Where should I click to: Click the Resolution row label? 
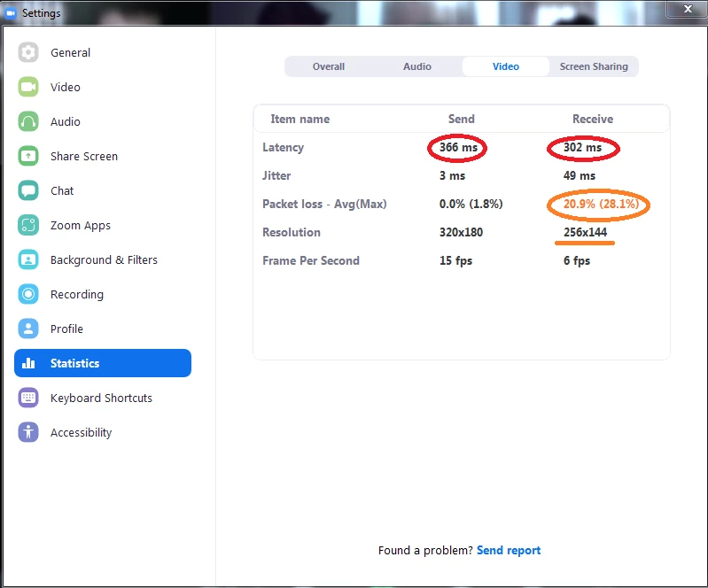coord(292,232)
